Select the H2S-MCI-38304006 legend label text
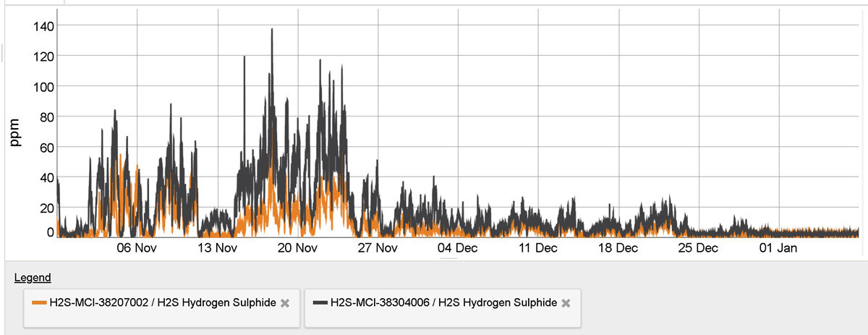Screen dimensions: 868x335 pos(443,303)
